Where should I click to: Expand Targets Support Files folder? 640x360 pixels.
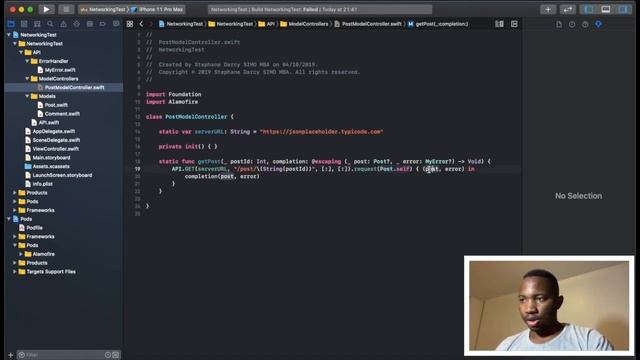coord(15,271)
